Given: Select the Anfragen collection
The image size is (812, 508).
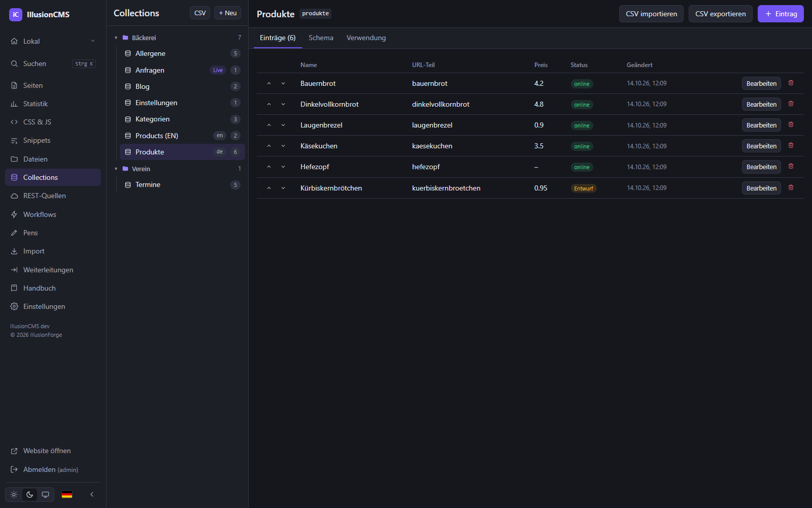Looking at the screenshot, I should [x=182, y=70].
